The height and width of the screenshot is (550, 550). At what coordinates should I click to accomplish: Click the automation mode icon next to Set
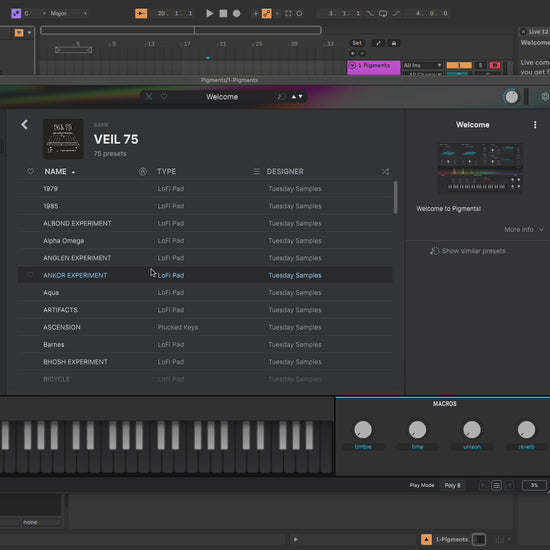[x=378, y=43]
